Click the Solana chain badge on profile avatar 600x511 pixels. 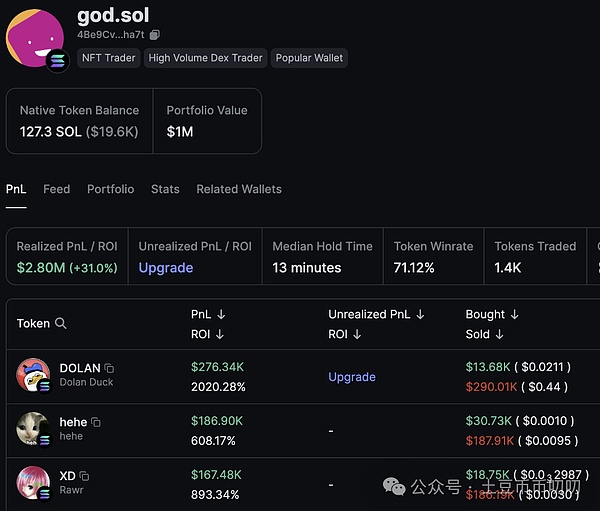pyautogui.click(x=58, y=60)
